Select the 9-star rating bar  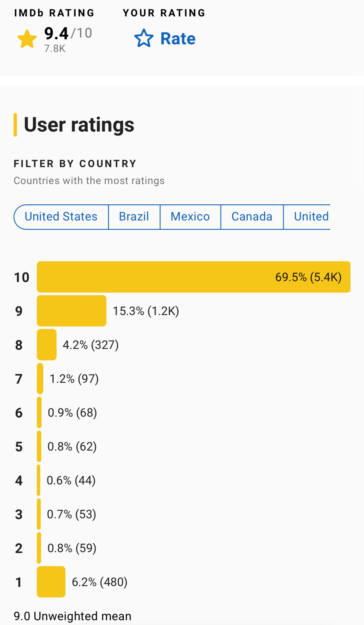[x=71, y=311]
